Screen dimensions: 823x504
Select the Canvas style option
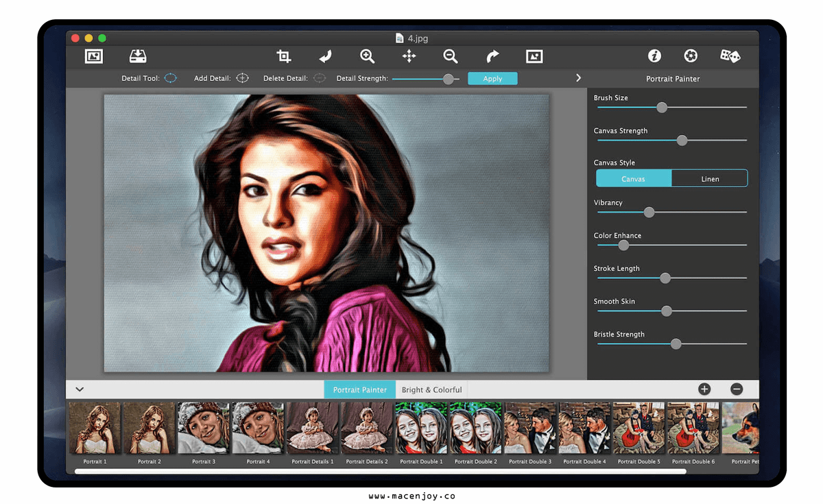633,179
